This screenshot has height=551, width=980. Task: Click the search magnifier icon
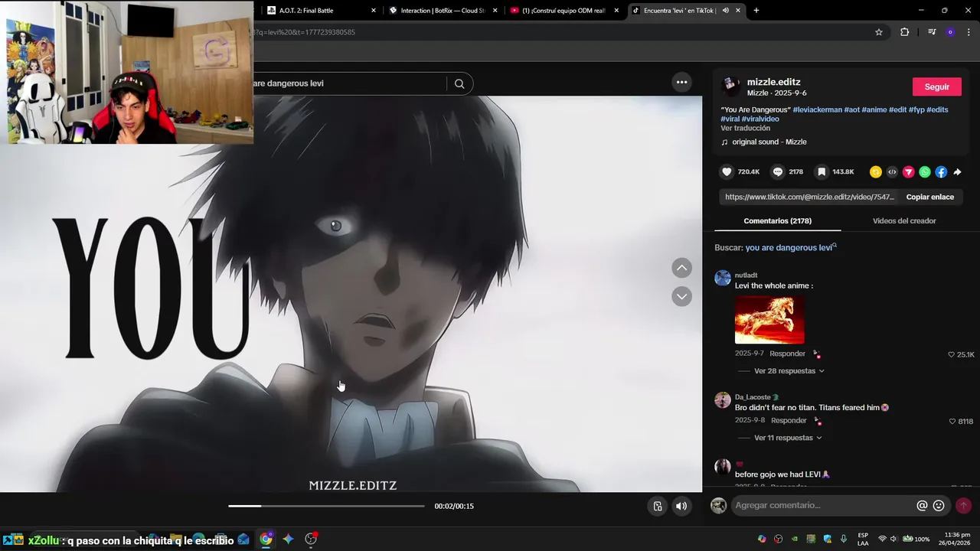pos(459,83)
